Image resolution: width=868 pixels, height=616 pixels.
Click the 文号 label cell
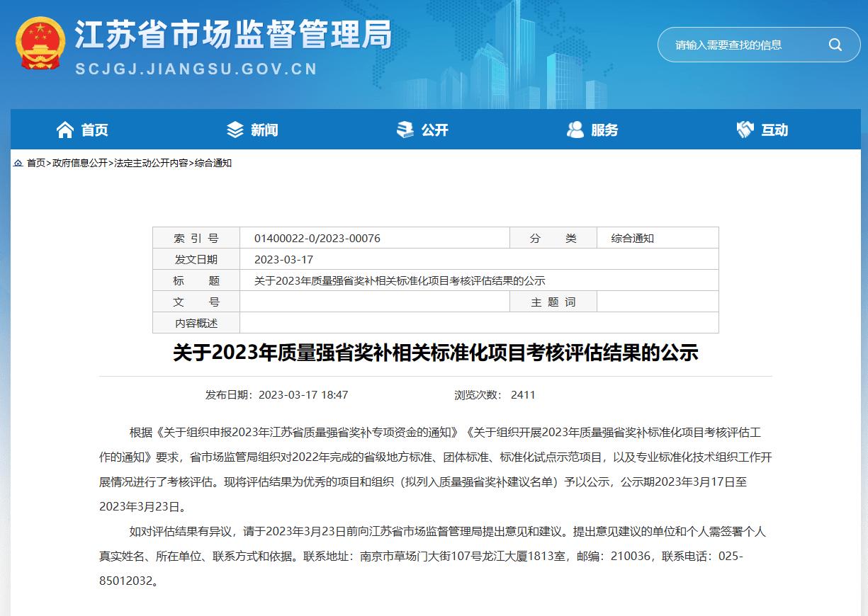196,302
